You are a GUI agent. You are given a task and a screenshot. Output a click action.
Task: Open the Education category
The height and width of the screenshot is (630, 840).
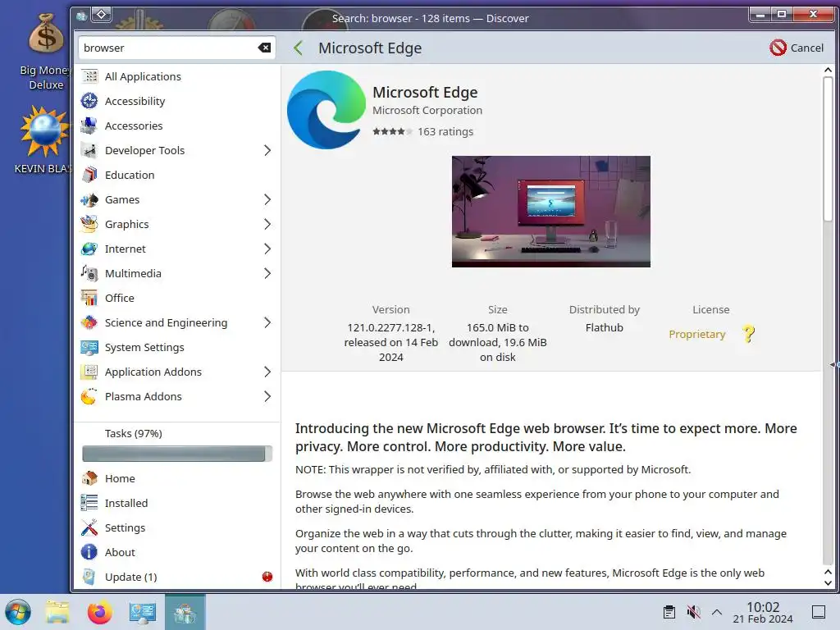176,176
